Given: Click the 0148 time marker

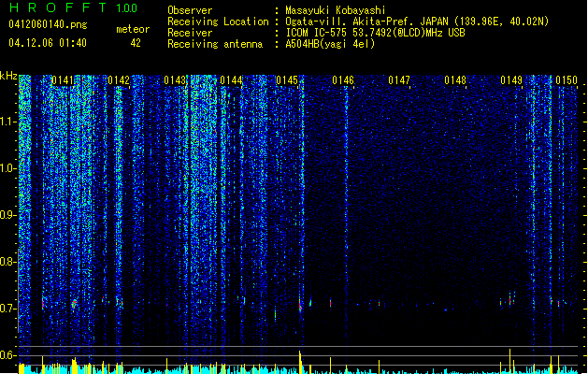Looking at the screenshot, I should coord(455,80).
